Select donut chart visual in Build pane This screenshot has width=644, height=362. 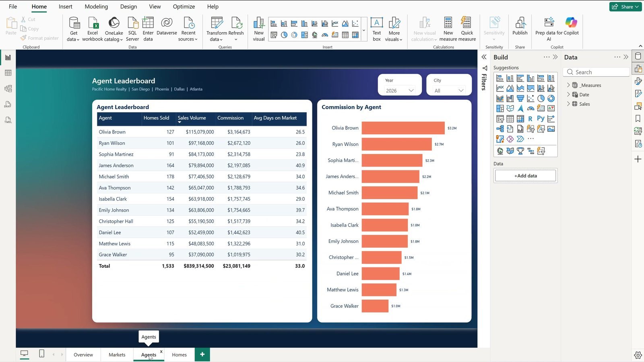coord(551,98)
